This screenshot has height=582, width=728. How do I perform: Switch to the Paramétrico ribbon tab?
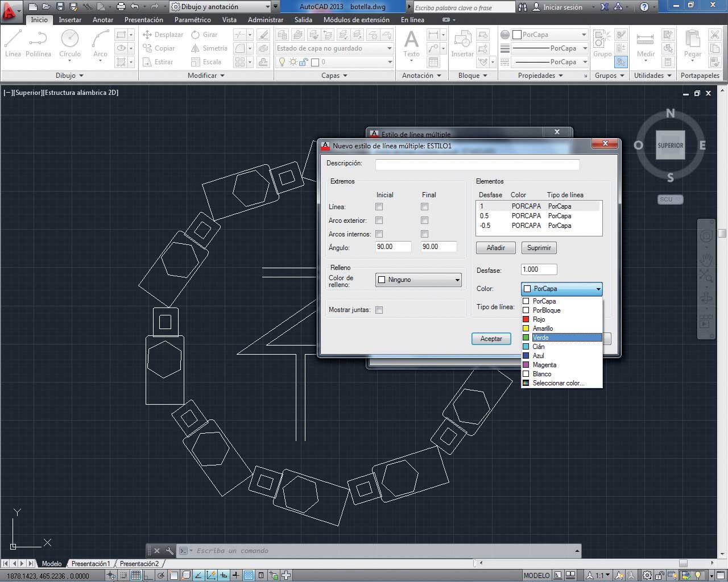192,19
